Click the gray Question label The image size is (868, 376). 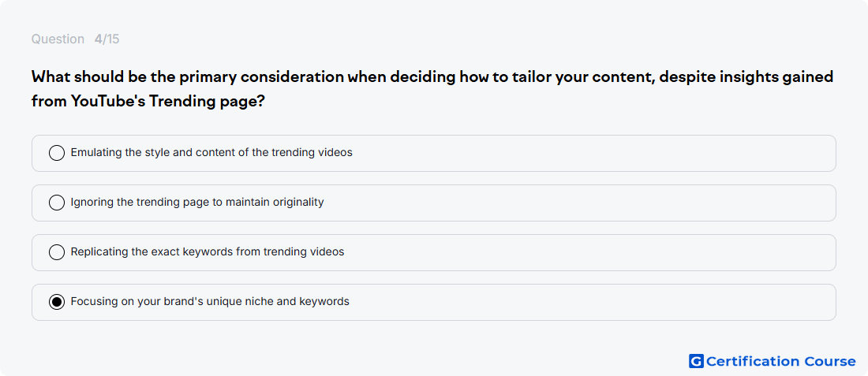(x=58, y=39)
